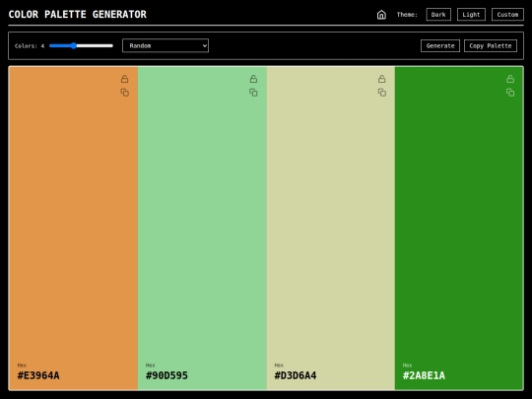Select the dark green #2A8E1A swatch

tap(459, 228)
